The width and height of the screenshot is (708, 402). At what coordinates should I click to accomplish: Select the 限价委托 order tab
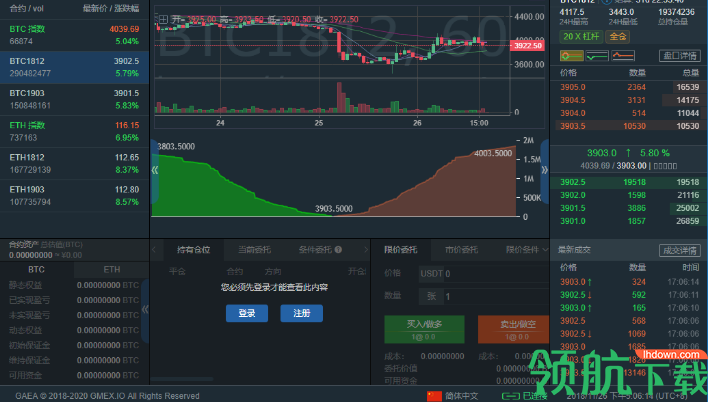point(401,249)
